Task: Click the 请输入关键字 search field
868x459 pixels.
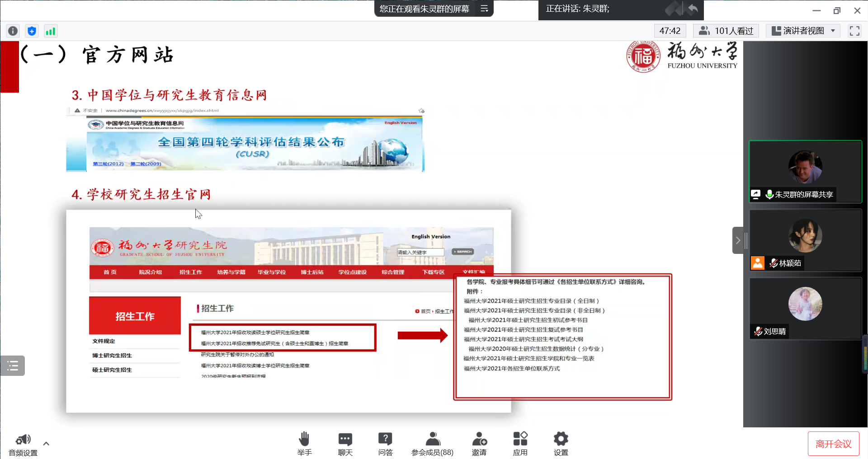Action: pos(420,252)
